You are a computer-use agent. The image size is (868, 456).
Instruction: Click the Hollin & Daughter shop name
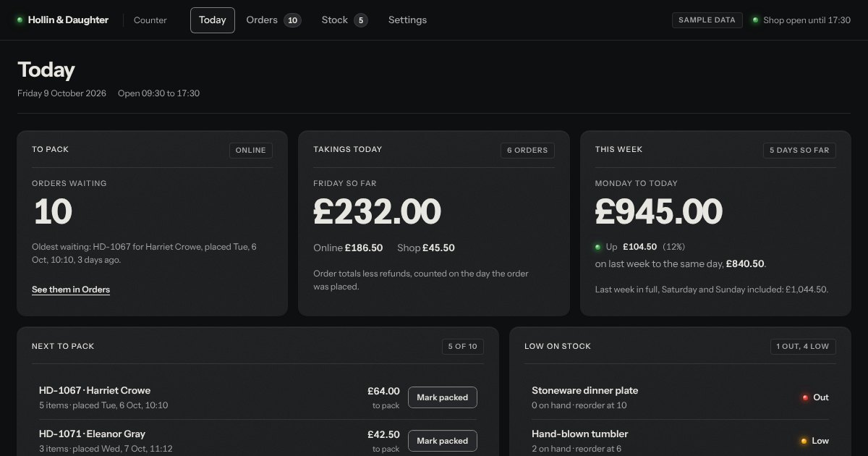tap(68, 20)
